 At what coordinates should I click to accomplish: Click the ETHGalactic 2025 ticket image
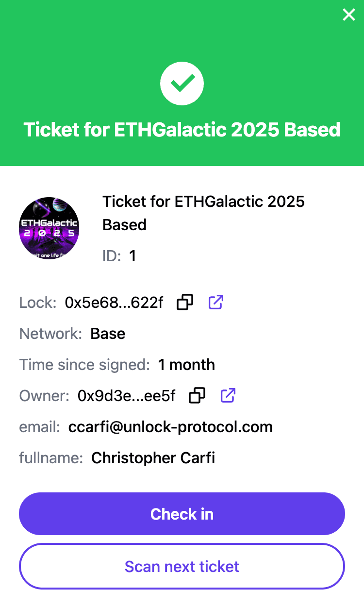pos(49,228)
